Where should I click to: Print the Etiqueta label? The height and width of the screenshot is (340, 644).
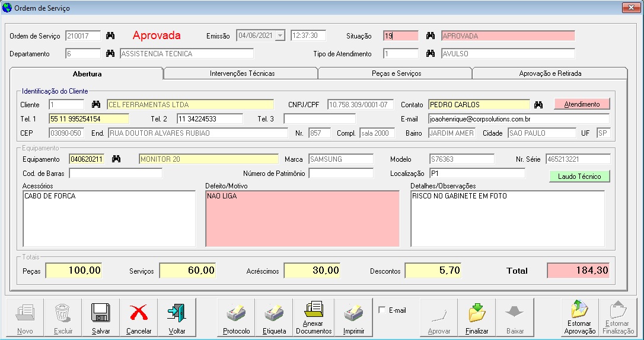(274, 313)
